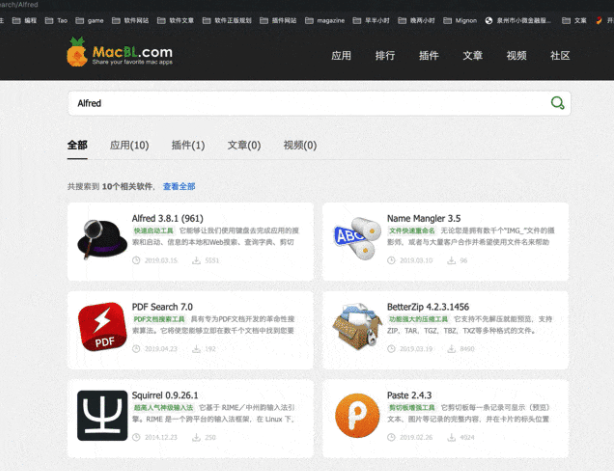Open the BetterZip 4.2.3.1456 title
Viewport: 614px width, 471px height.
point(428,307)
